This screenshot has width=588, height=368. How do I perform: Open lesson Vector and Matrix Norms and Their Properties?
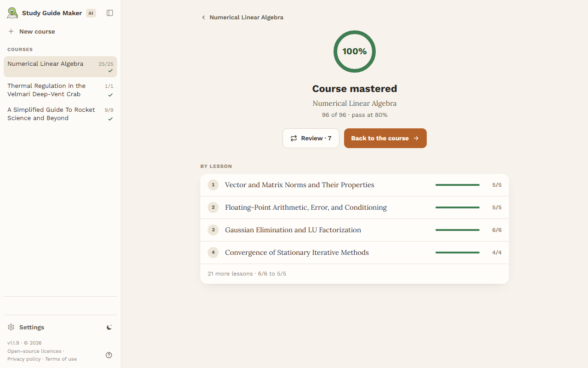(x=355, y=185)
